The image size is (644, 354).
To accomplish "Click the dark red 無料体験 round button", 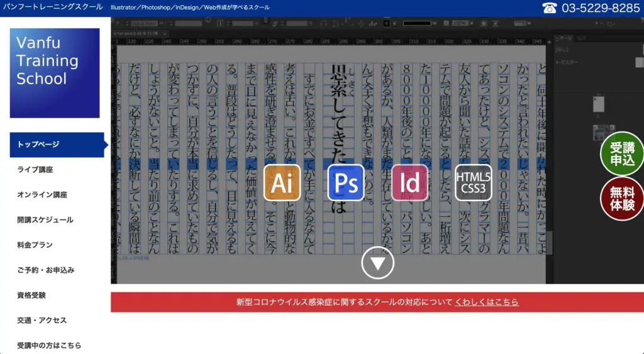I will coord(621,199).
